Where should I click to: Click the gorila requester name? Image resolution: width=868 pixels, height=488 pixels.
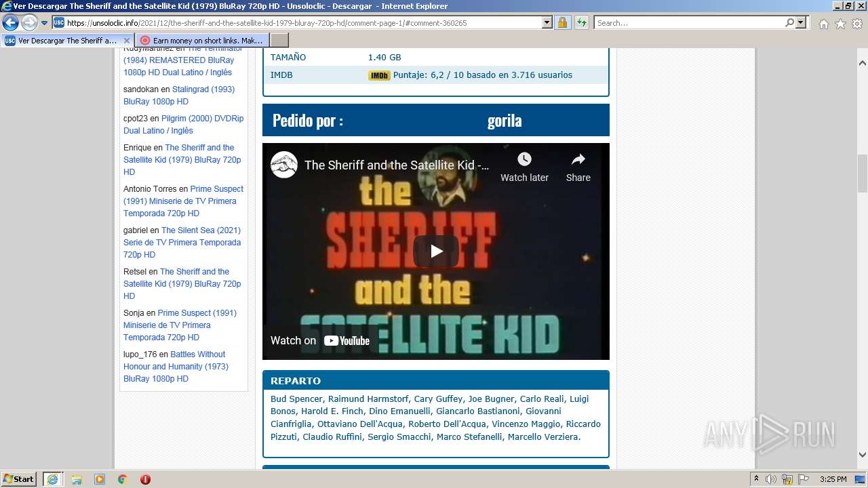[505, 121]
